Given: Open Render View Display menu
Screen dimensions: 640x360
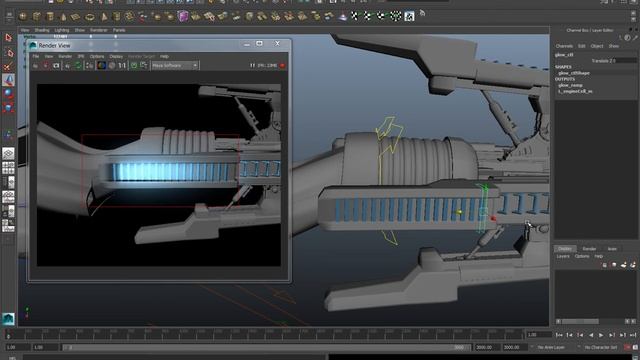Looking at the screenshot, I should pos(116,56).
